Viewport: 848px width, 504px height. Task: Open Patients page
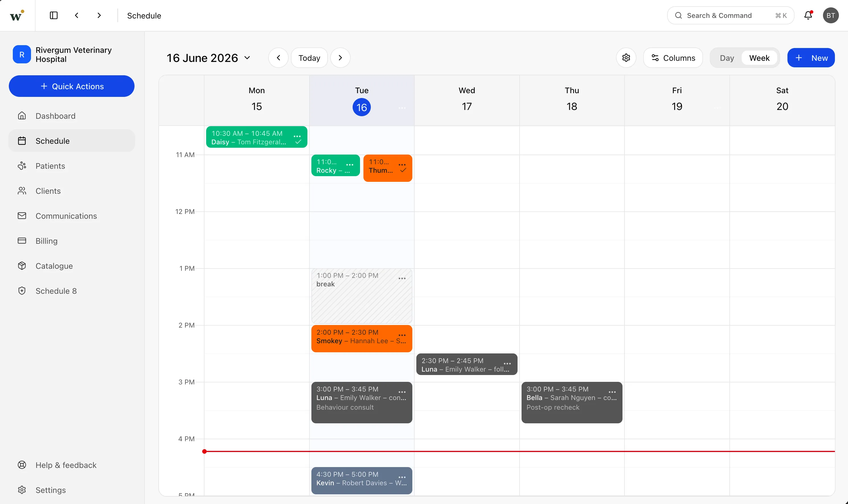pos(72,166)
